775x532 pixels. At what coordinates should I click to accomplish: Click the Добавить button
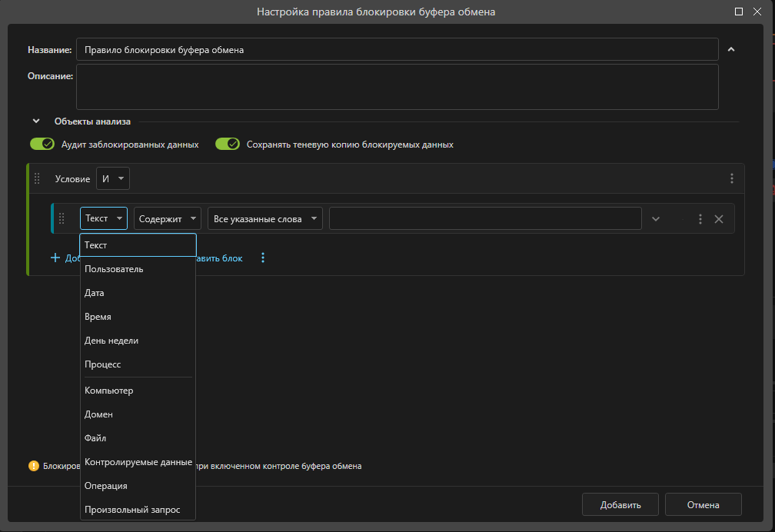620,505
